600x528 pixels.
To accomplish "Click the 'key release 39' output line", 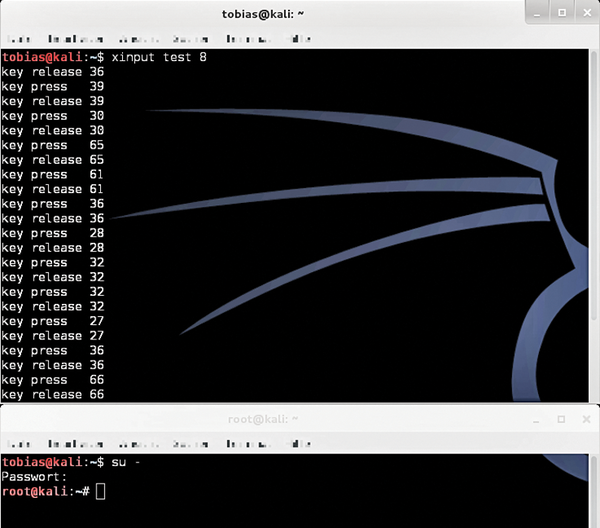I will tap(52, 101).
